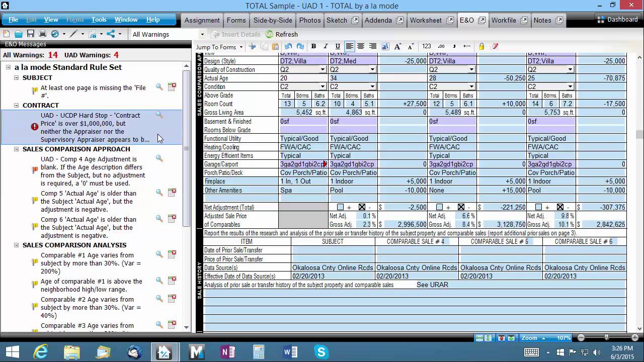
Task: Switch to the Side-by-Side tab
Action: pyautogui.click(x=273, y=20)
